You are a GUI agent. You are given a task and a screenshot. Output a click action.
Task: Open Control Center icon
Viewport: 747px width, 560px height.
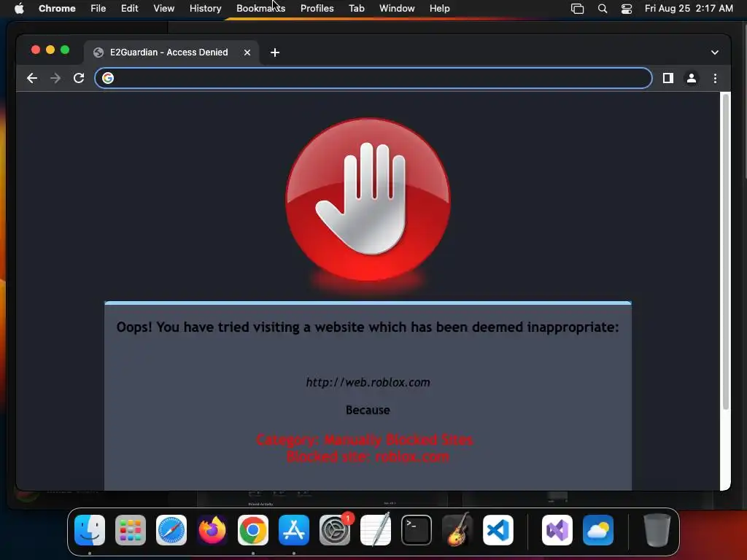tap(627, 8)
